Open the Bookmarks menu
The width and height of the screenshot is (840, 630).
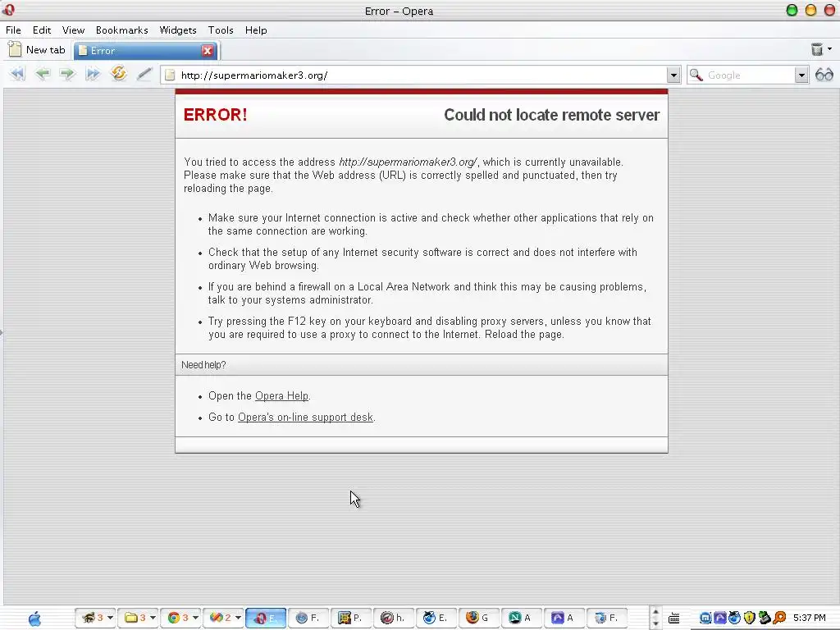coord(121,30)
